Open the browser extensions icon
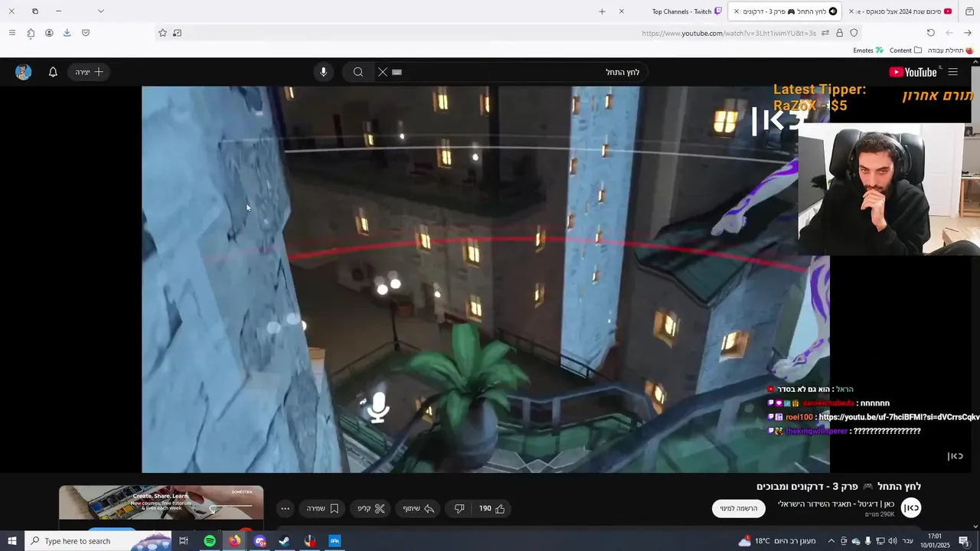980x551 pixels. (31, 33)
